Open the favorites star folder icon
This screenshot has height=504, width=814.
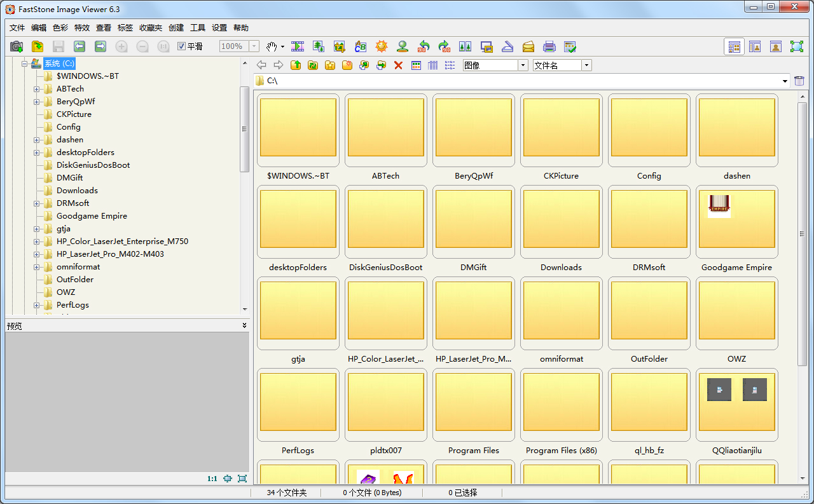point(330,65)
